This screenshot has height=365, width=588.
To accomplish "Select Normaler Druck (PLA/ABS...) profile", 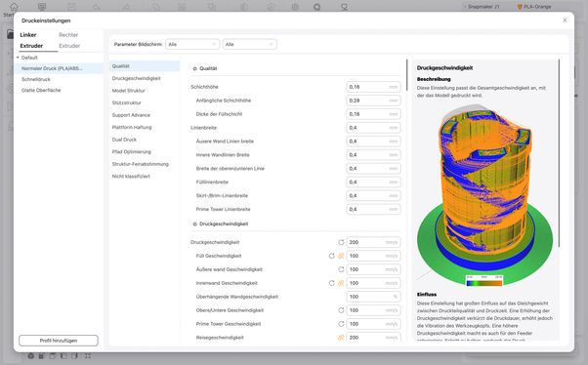I will pyautogui.click(x=59, y=68).
